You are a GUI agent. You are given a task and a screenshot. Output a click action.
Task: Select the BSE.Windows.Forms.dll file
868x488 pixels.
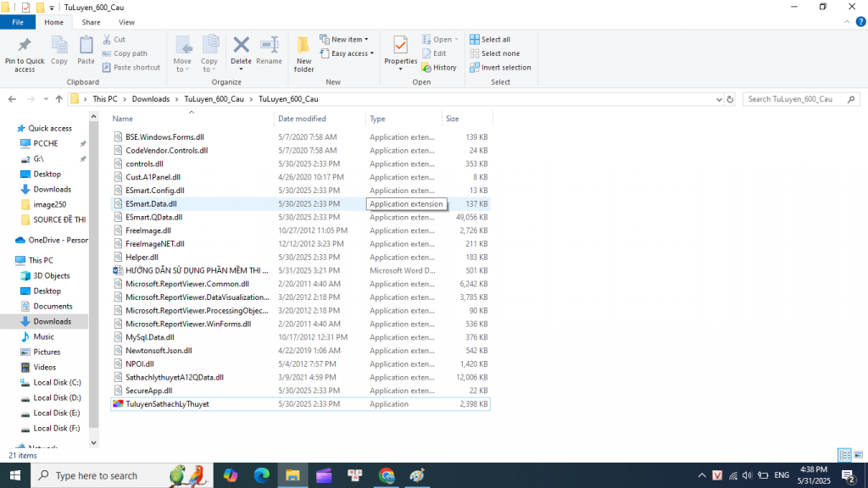[x=300, y=136]
